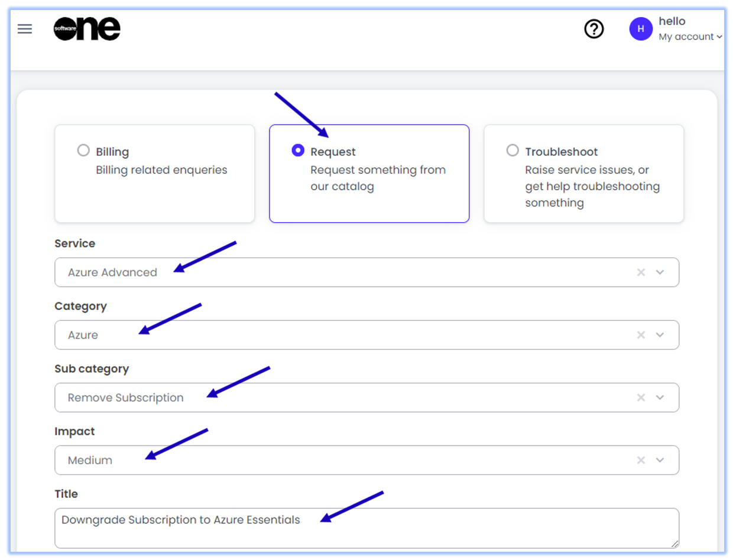This screenshot has width=733, height=560.
Task: Clear the Sub category value using X
Action: click(641, 398)
